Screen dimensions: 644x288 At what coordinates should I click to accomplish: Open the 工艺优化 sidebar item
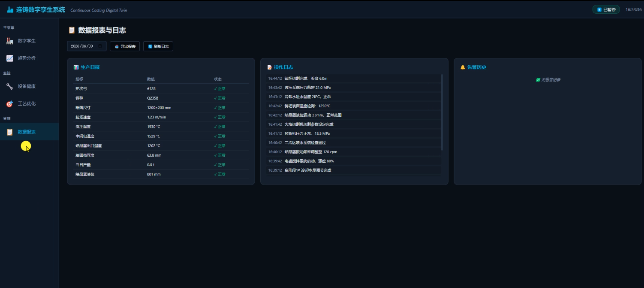tap(29, 103)
